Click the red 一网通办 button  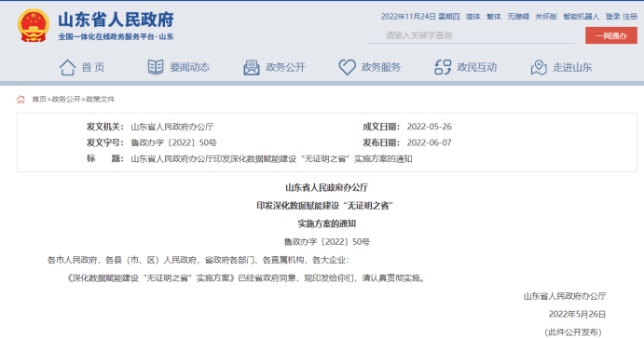click(x=611, y=35)
